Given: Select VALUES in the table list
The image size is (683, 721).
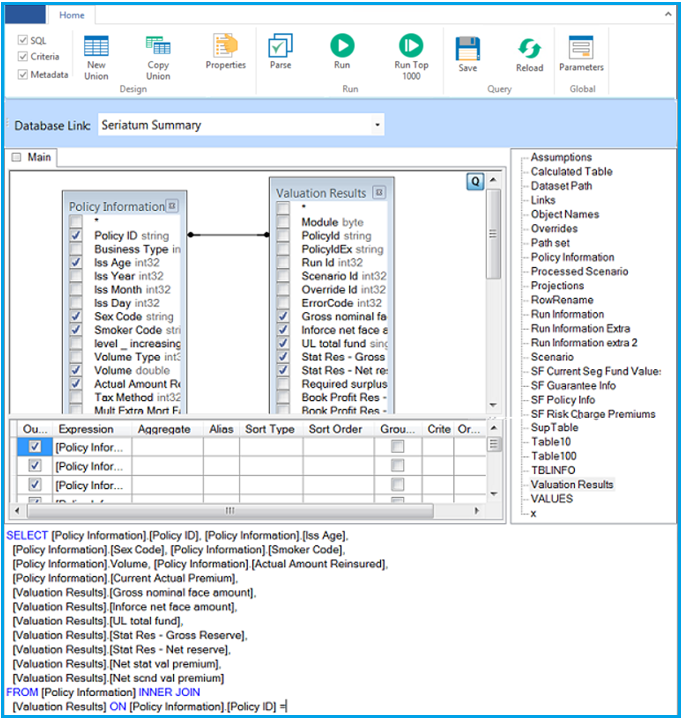Looking at the screenshot, I should tap(551, 499).
